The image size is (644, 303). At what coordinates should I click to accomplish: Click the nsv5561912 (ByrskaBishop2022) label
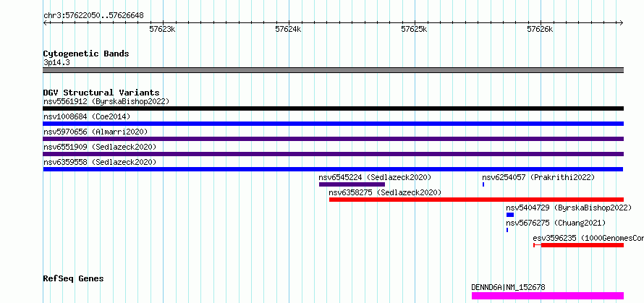[x=106, y=101]
